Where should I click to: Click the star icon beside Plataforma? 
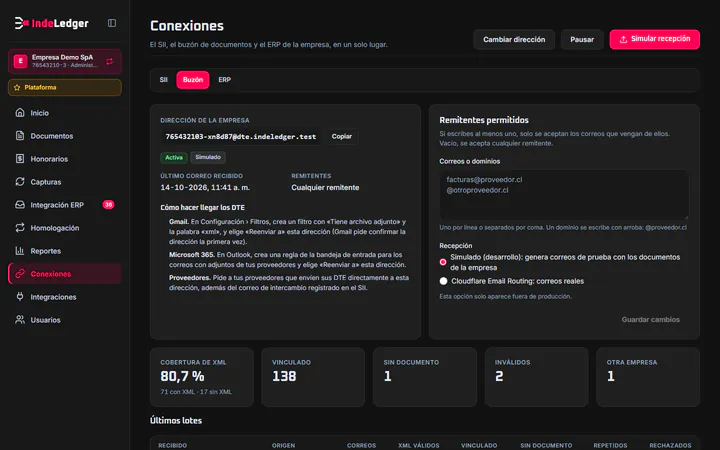[17, 87]
